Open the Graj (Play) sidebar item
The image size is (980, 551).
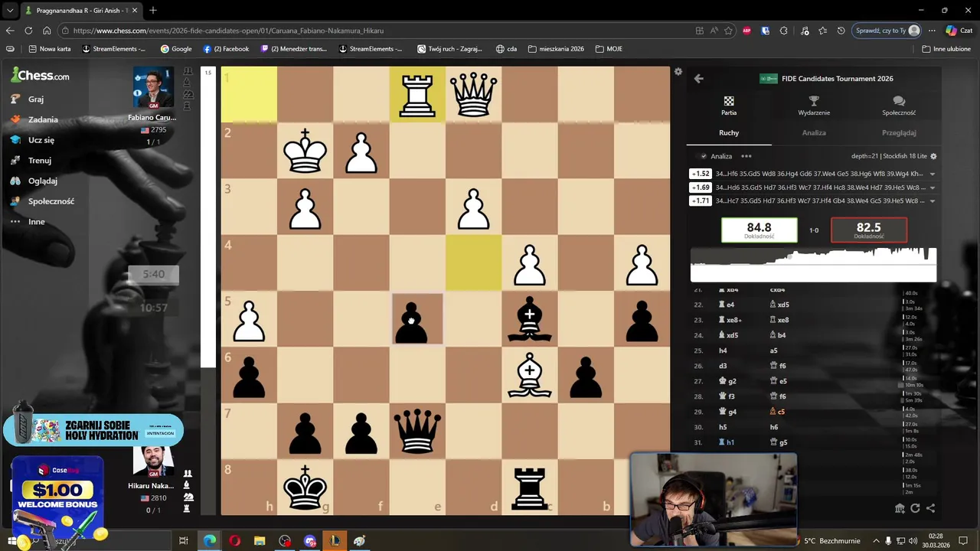pyautogui.click(x=27, y=99)
